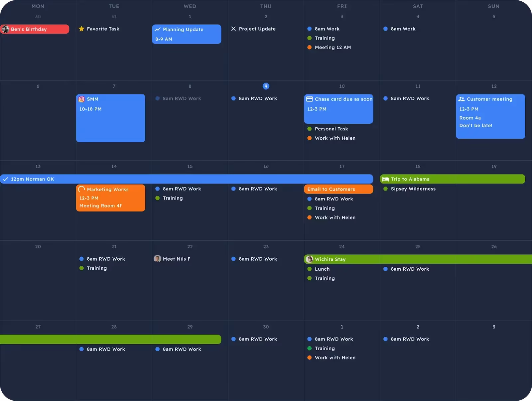Click the people icon on Customer meeting
Image resolution: width=532 pixels, height=401 pixels.
(462, 99)
